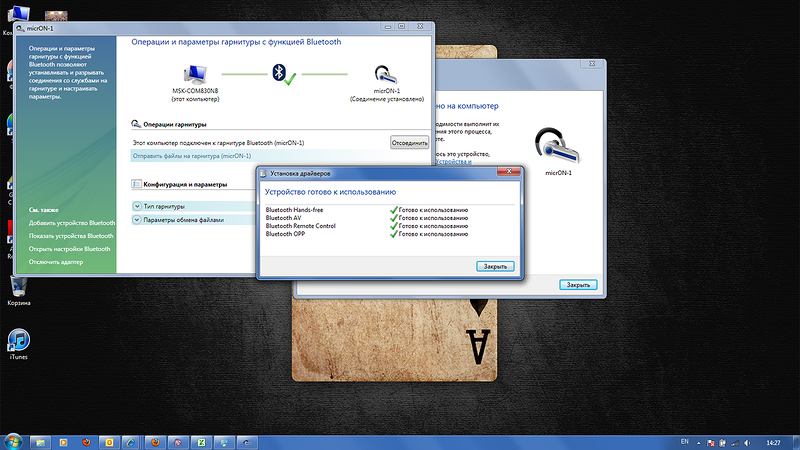This screenshot has width=800, height=450.
Task: Expand the Тип гарнитуры section
Action: pos(137,206)
